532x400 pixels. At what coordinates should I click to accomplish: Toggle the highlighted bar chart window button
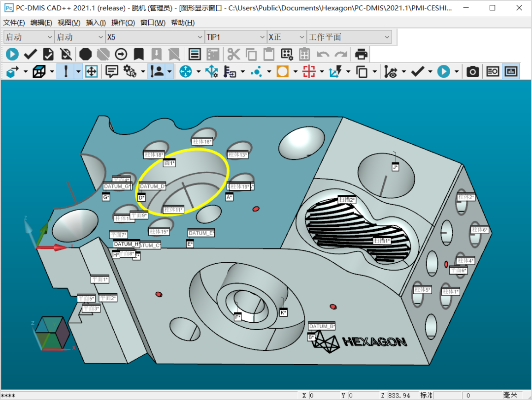point(511,71)
